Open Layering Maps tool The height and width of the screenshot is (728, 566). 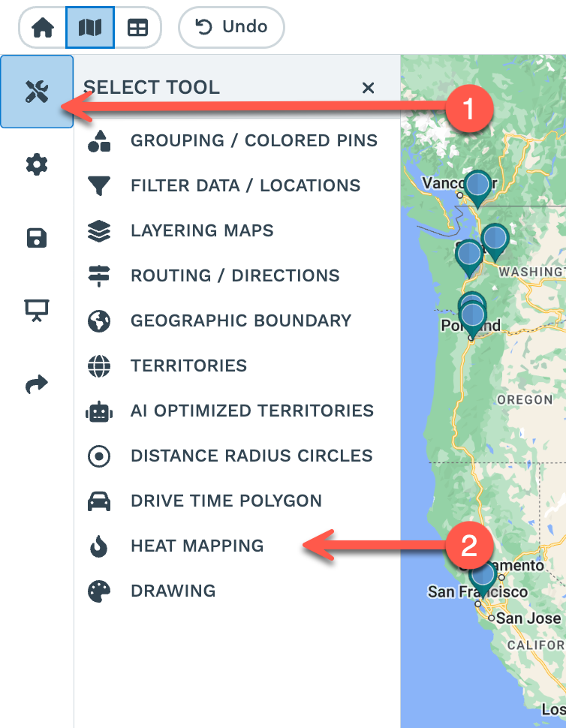pos(202,230)
